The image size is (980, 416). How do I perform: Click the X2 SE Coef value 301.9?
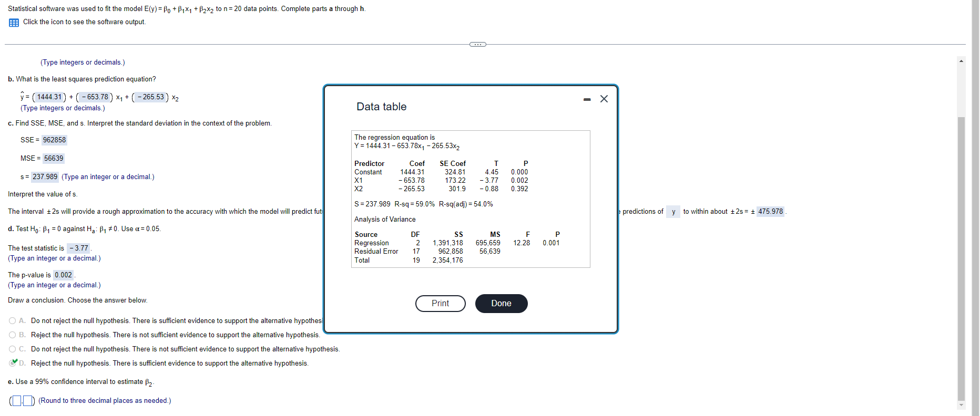pos(457,189)
